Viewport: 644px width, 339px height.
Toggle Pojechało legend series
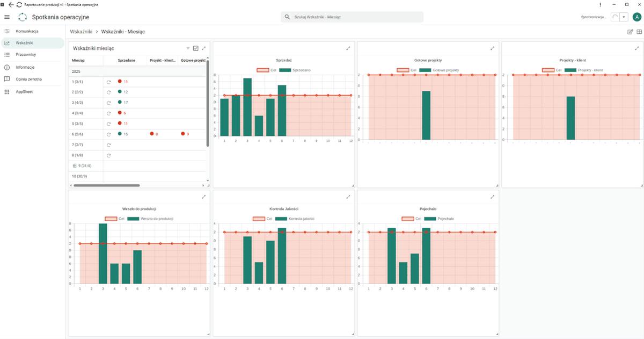coord(439,219)
